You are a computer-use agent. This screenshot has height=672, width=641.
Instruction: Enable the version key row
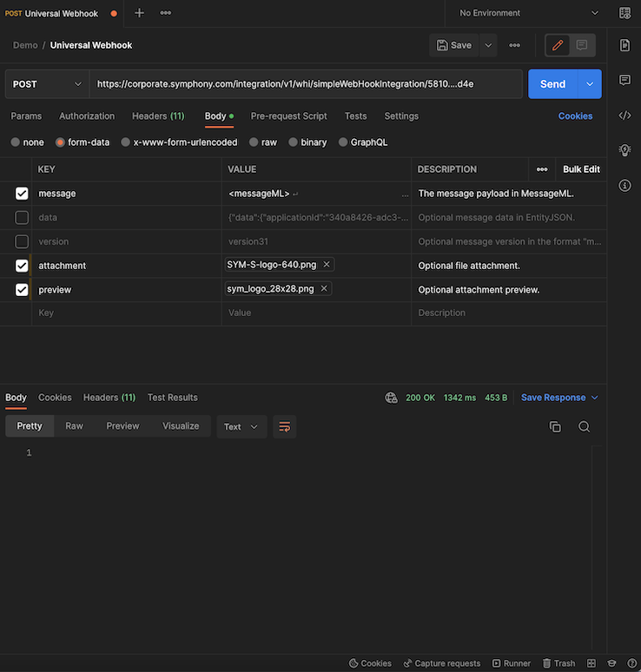(22, 241)
